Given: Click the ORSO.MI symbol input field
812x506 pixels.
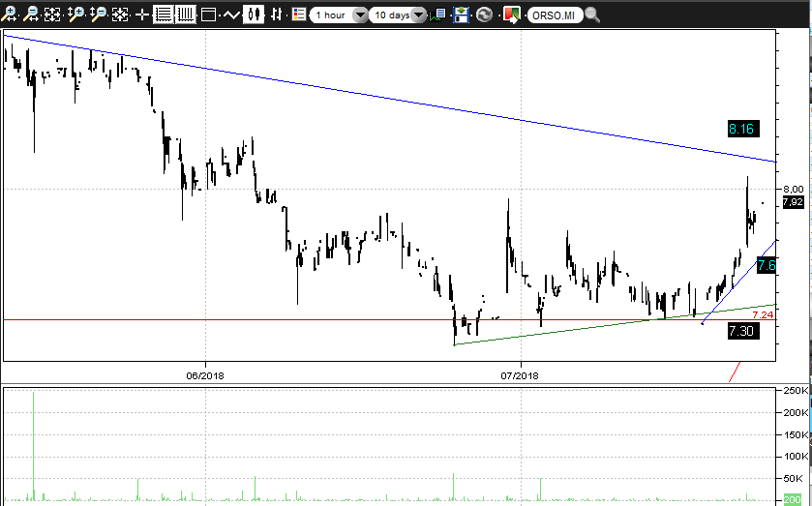Looking at the screenshot, I should tap(555, 15).
